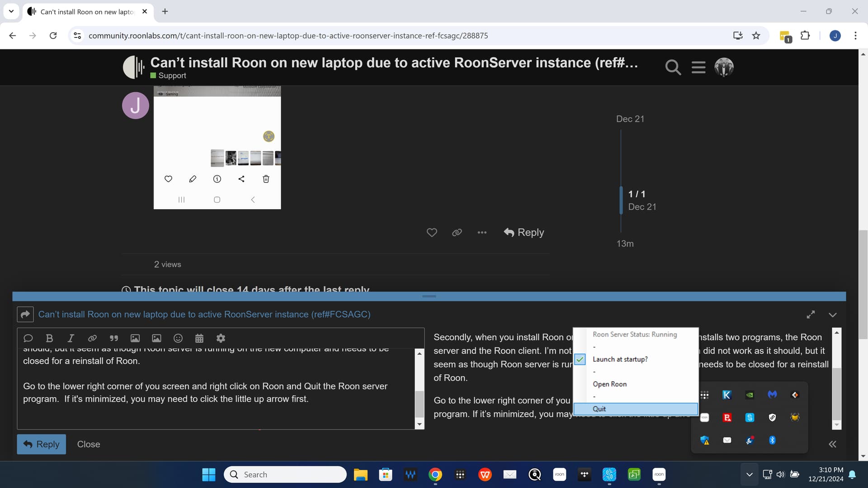Click Bitdefender red B tray icon
Viewport: 868px width, 488px height.
click(x=727, y=418)
